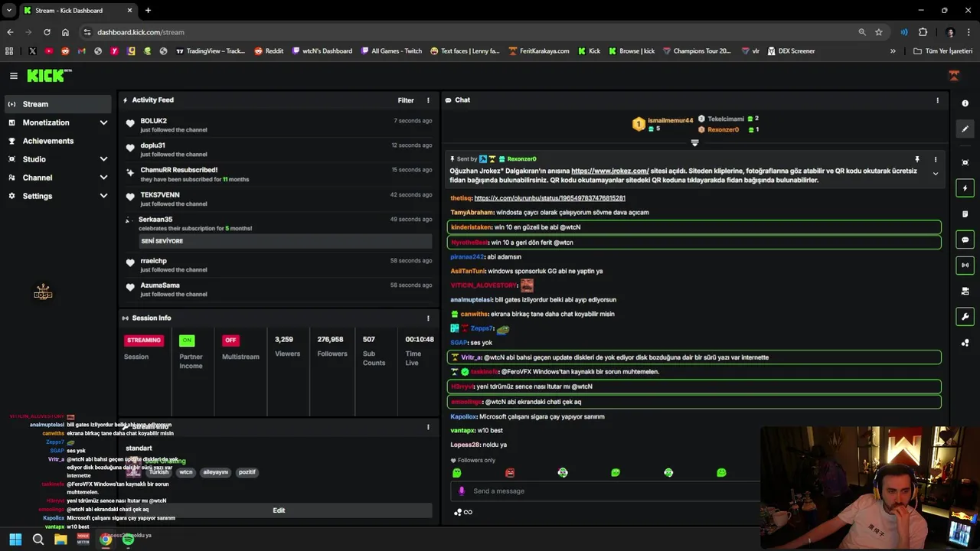The image size is (980, 551).
Task: Click username Rexonzer0 in pinned message
Action: (x=521, y=159)
